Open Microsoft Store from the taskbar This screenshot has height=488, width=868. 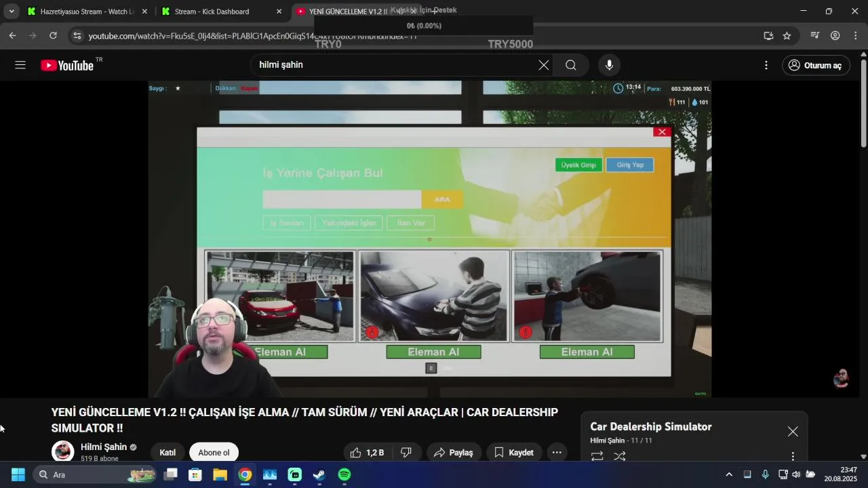point(195,474)
